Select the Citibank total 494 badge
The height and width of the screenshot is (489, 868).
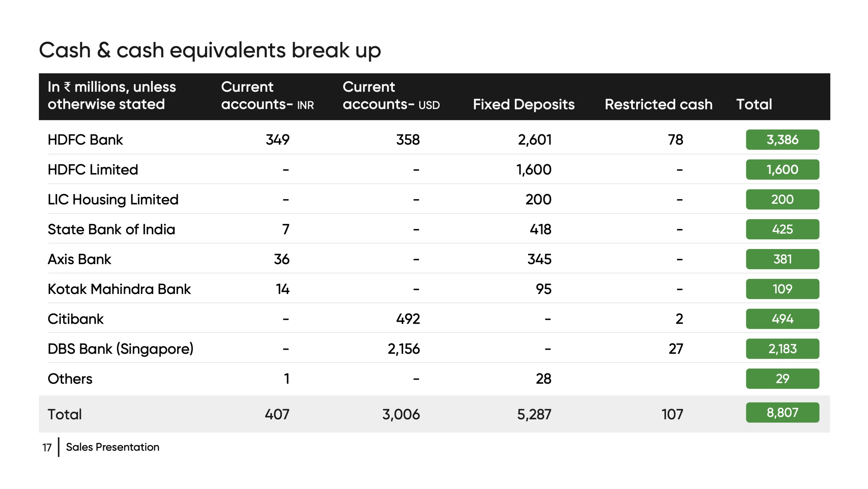[x=782, y=319]
